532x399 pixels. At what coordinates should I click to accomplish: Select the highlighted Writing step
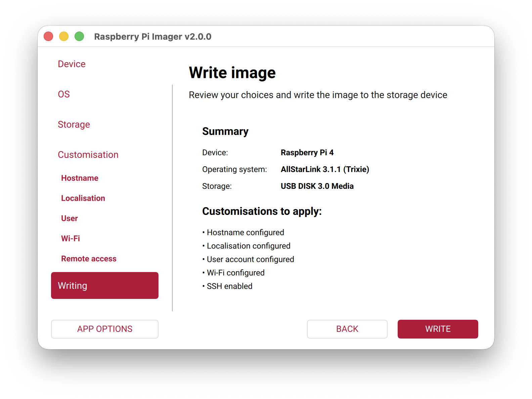pyautogui.click(x=104, y=285)
